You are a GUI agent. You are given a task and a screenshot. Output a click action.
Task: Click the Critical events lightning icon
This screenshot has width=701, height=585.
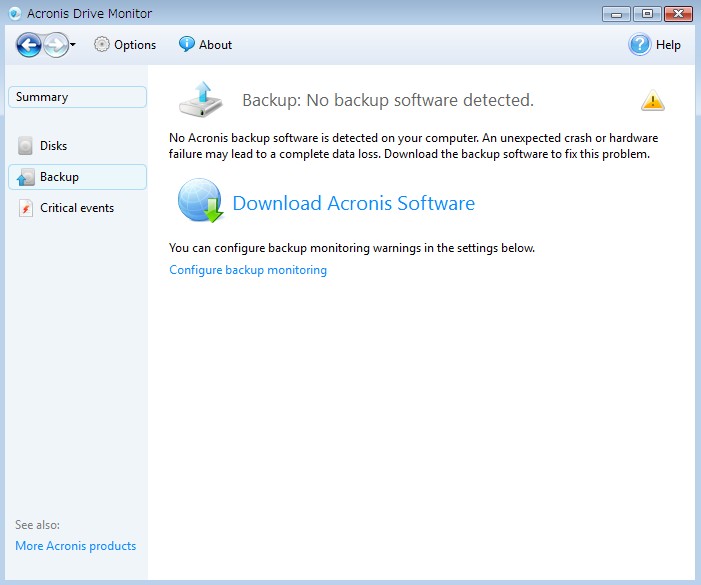tap(26, 208)
